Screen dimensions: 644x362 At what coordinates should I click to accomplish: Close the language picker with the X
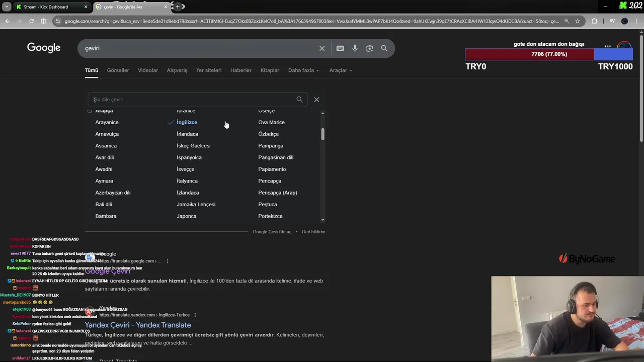[316, 100]
